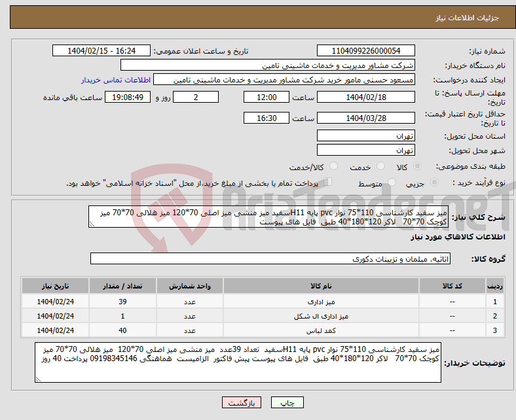516x420 pixels.
Task: Click the تعداد / مقدار column header
Action: [x=122, y=286]
